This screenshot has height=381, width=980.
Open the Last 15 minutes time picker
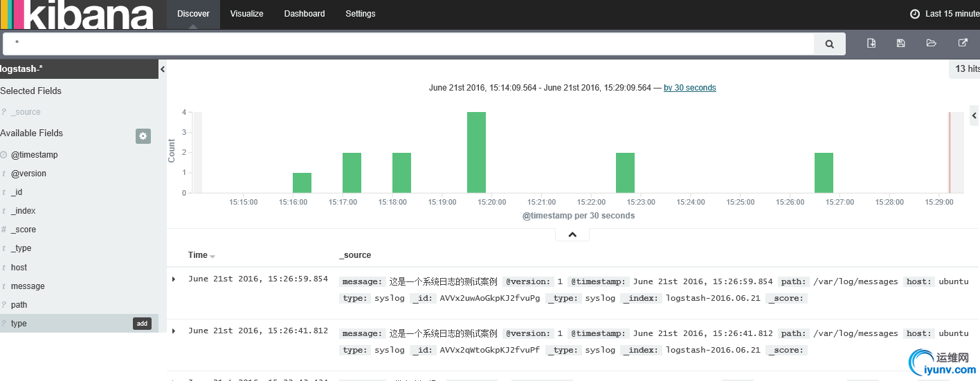(945, 14)
